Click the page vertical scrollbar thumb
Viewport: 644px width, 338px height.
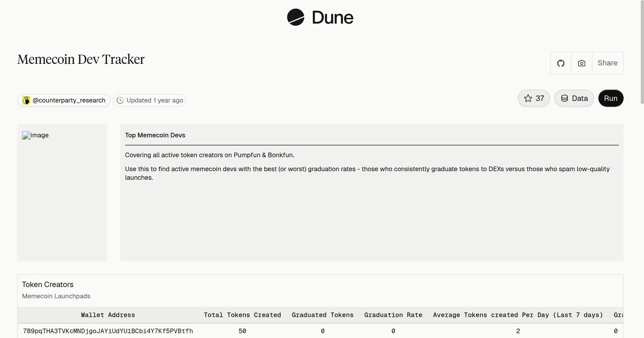click(642, 52)
